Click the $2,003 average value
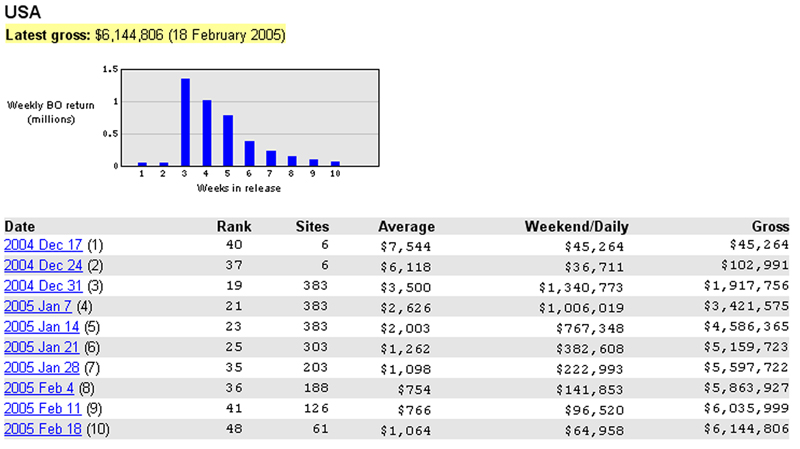 tap(406, 329)
